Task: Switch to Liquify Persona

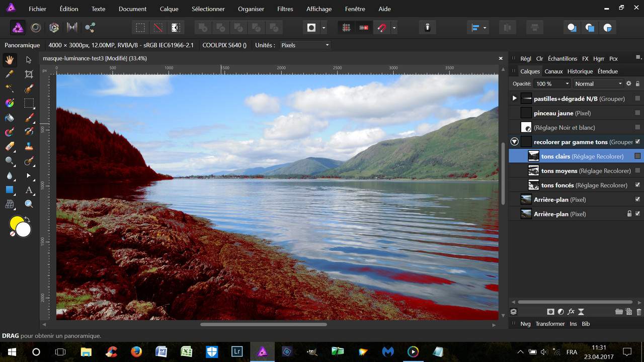Action: [x=36, y=28]
